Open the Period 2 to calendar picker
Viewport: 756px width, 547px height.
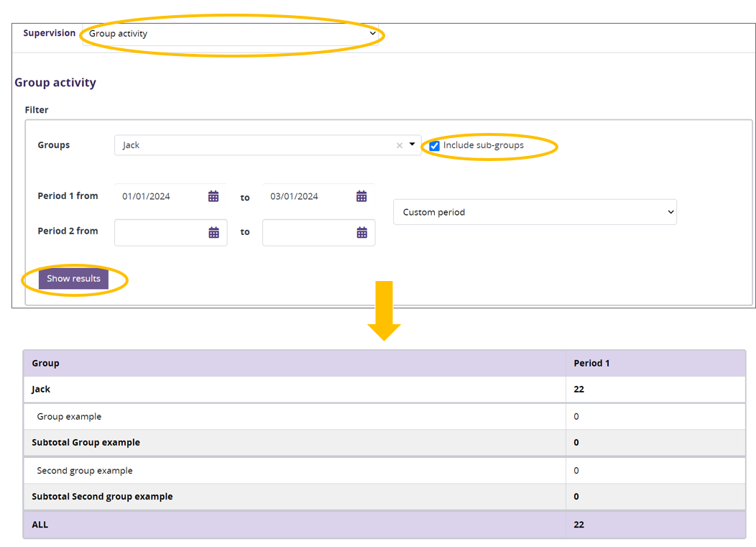361,232
